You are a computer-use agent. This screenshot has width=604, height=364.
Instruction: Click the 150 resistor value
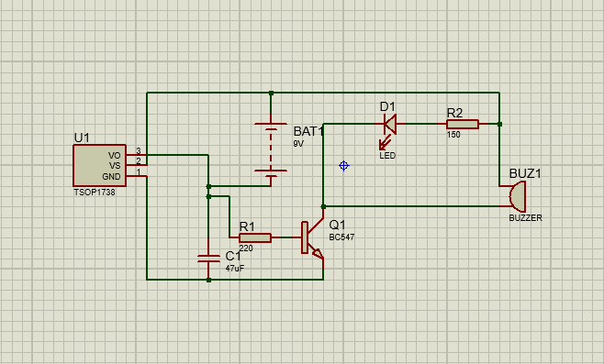(453, 135)
